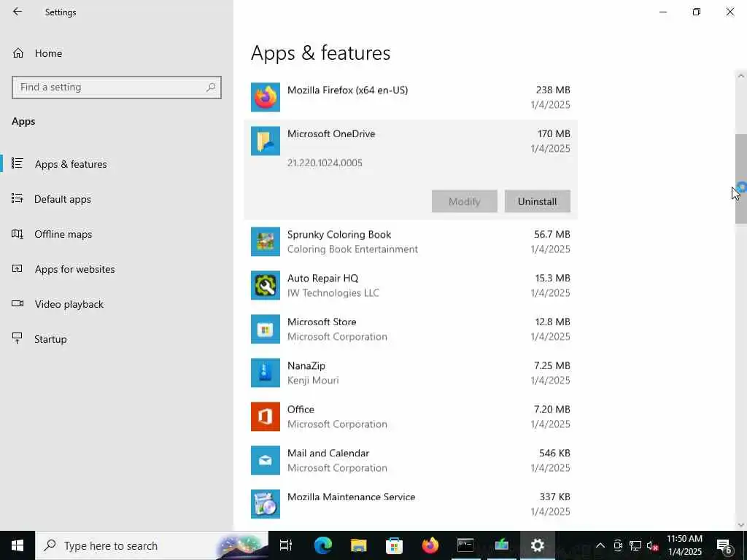
Task: Click the muted volume icon in tray
Action: pyautogui.click(x=652, y=545)
